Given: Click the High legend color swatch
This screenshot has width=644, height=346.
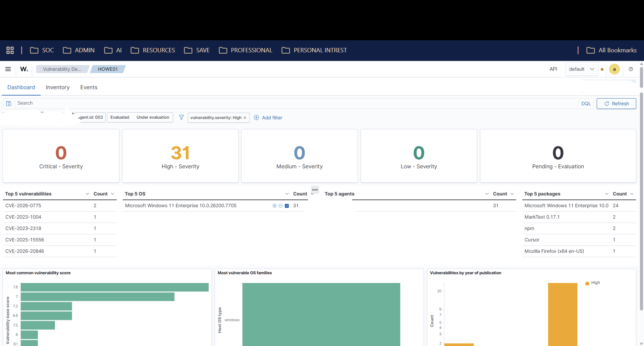Looking at the screenshot, I should (587, 283).
